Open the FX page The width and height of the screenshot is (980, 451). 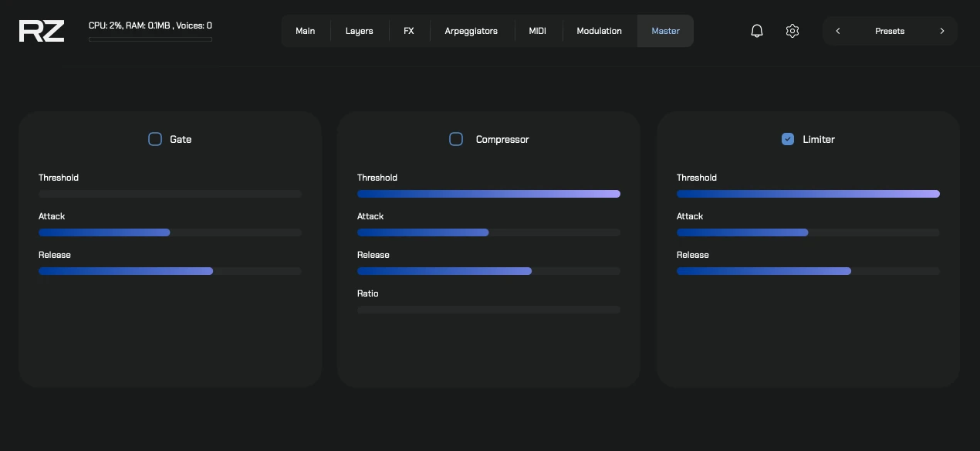pyautogui.click(x=408, y=31)
